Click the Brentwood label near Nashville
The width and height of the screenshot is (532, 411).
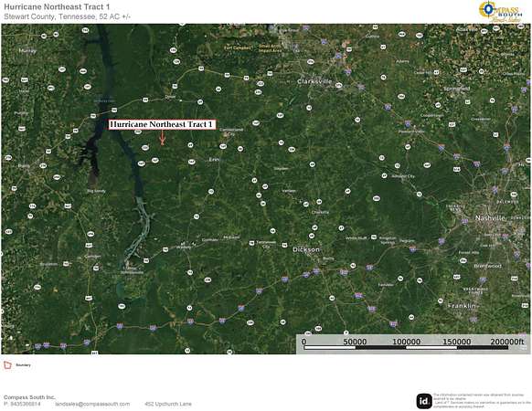[487, 266]
